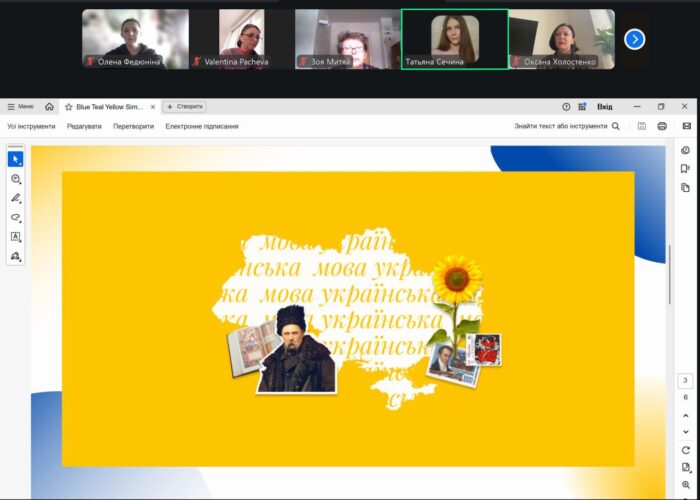Save the file with floppy disk icon
Viewport: 700px width, 500px height.
click(x=641, y=126)
